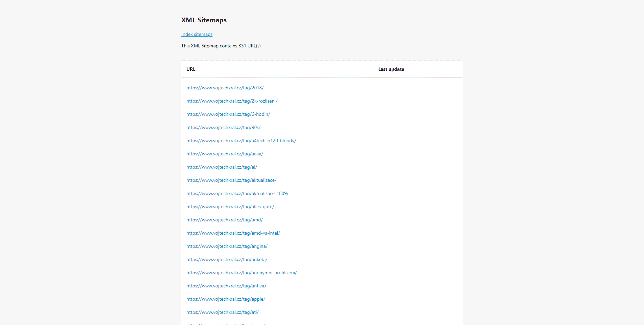The width and height of the screenshot is (644, 325).
Task: Open the tag/ai/ link
Action: click(x=222, y=167)
